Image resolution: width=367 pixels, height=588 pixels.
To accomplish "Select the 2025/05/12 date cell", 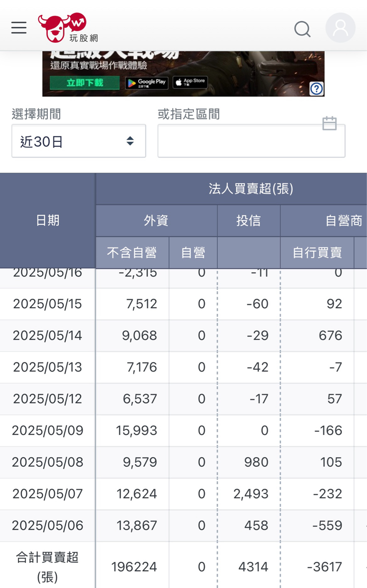I will point(47,399).
